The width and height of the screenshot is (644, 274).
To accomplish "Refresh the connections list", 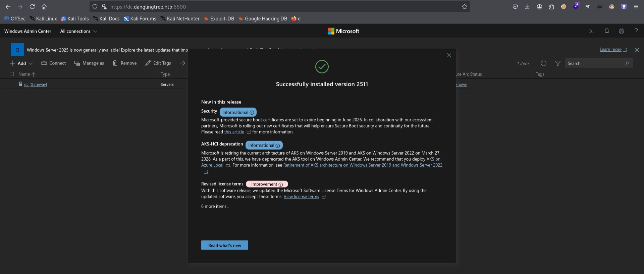I will (x=543, y=63).
